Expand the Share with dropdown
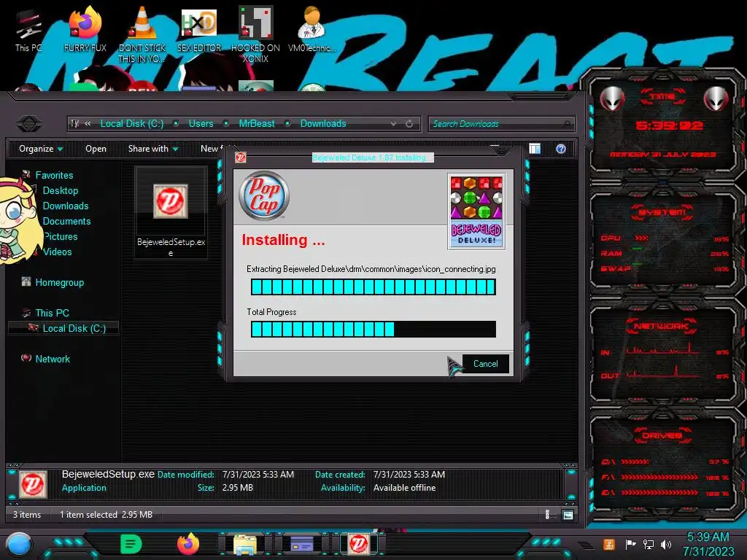 click(153, 149)
